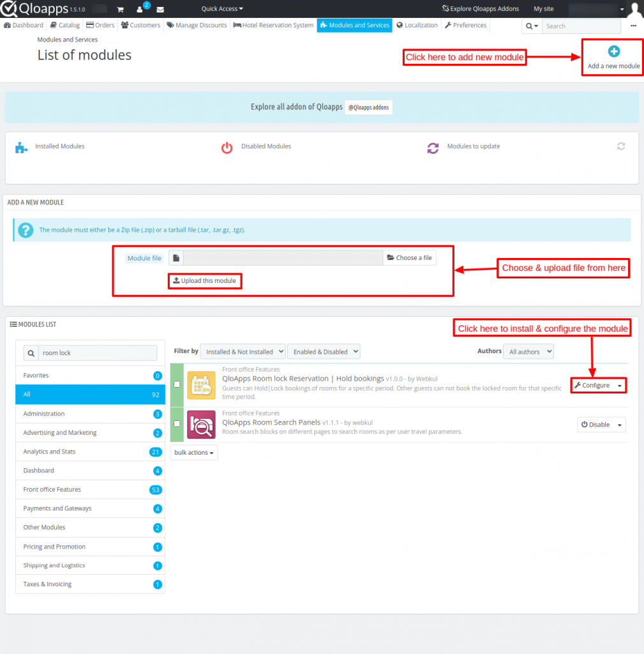Click the Room Search Panels module icon
The height and width of the screenshot is (654, 644).
[x=201, y=425]
